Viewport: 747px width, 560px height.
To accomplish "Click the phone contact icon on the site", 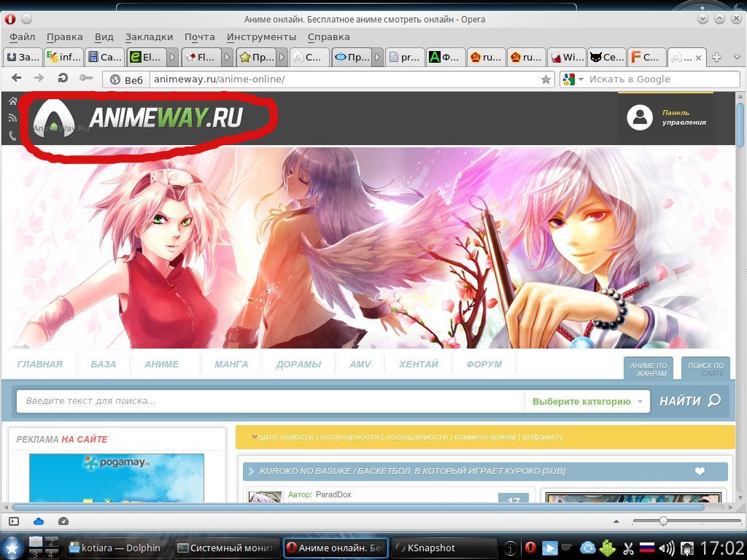I will (x=13, y=135).
